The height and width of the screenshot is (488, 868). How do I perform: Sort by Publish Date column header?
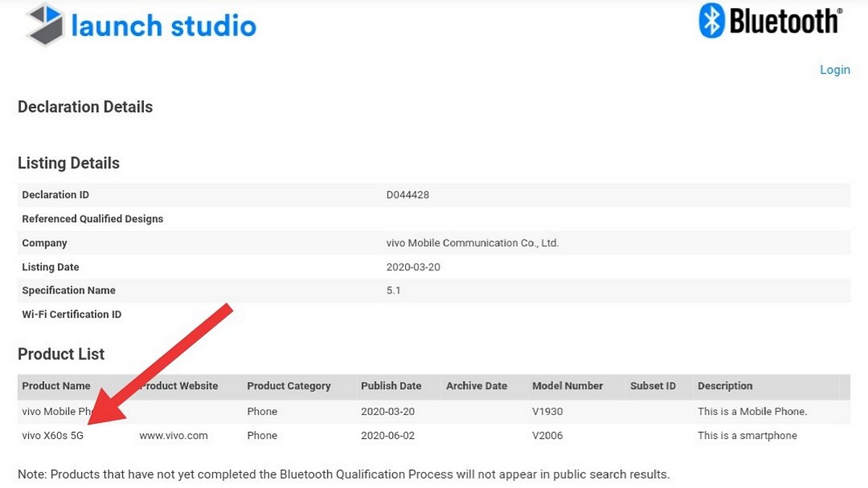[x=391, y=386]
